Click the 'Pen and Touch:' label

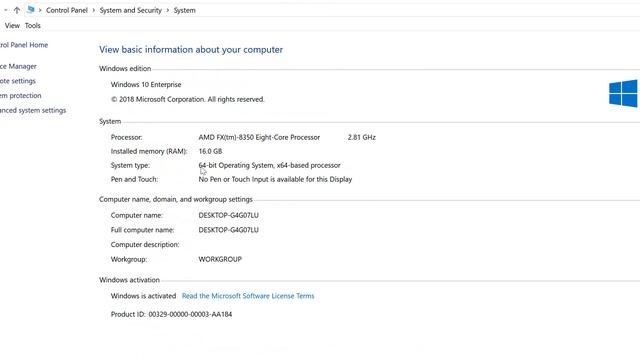click(134, 179)
